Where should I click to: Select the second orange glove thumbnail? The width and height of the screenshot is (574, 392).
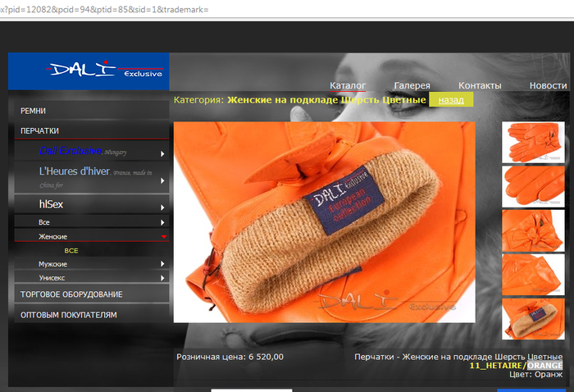click(x=533, y=186)
